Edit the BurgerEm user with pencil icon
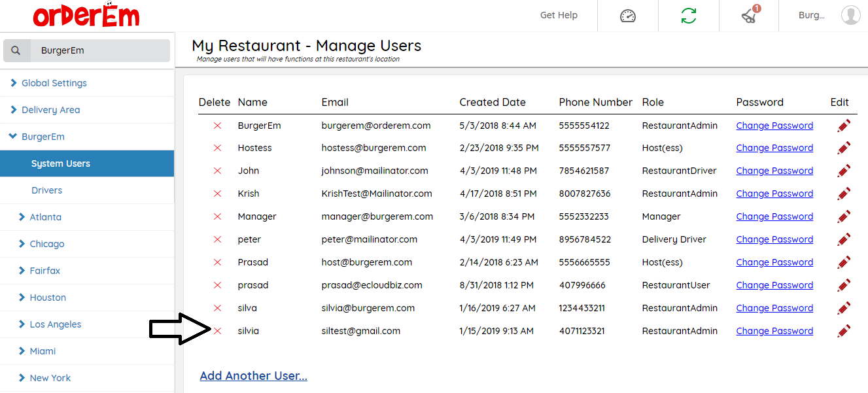The image size is (868, 393). pyautogui.click(x=844, y=126)
